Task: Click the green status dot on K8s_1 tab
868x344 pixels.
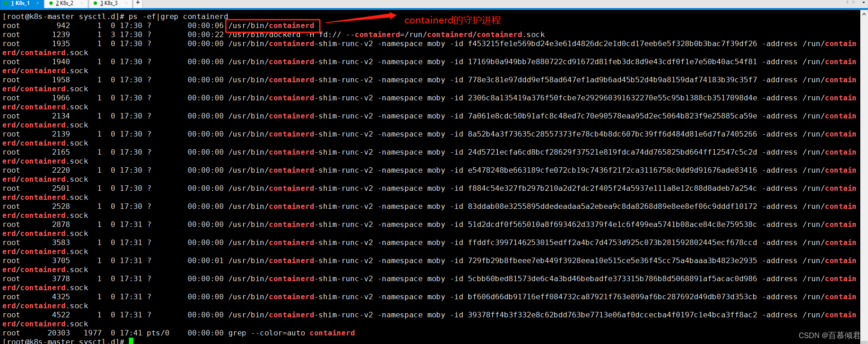Action: click(x=6, y=3)
